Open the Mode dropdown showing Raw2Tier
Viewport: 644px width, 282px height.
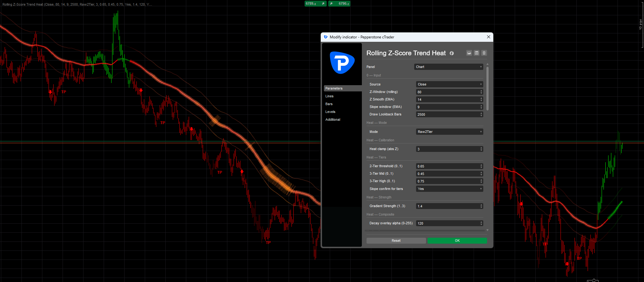point(449,131)
